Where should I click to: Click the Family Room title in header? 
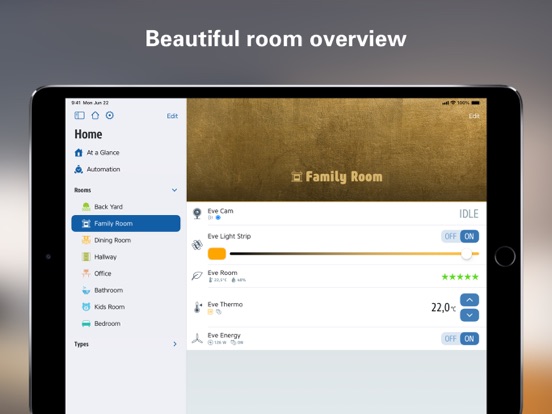coord(344,177)
